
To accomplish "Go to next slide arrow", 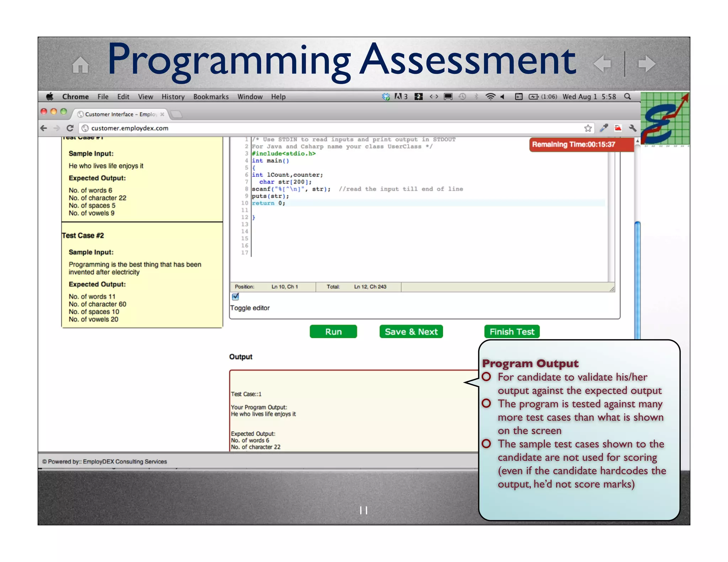I will (647, 64).
